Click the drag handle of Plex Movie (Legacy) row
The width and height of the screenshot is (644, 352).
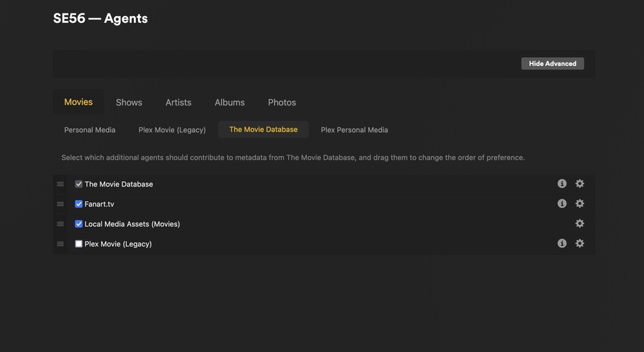click(61, 244)
